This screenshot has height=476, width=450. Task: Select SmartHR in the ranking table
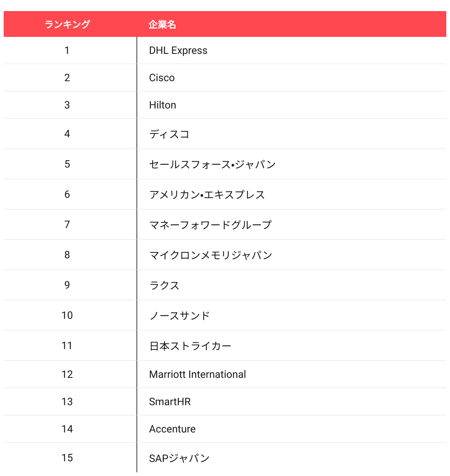tap(170, 402)
